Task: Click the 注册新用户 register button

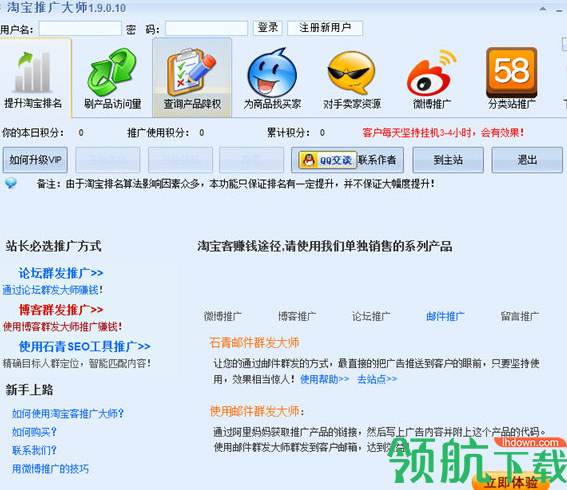Action: 325,28
